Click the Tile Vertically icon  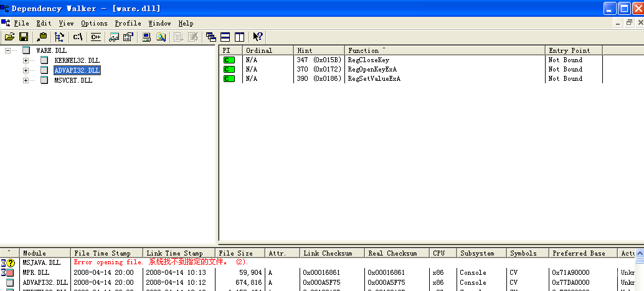[x=239, y=37]
